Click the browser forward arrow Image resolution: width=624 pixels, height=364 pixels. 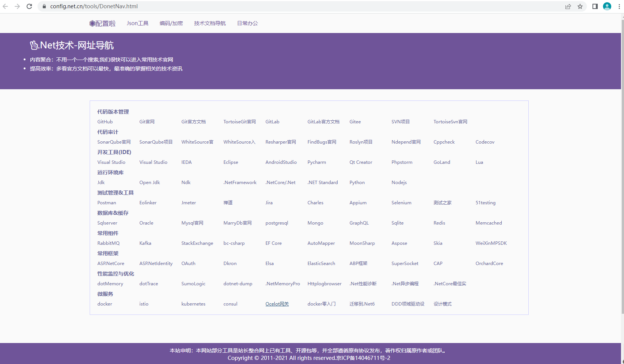click(17, 6)
